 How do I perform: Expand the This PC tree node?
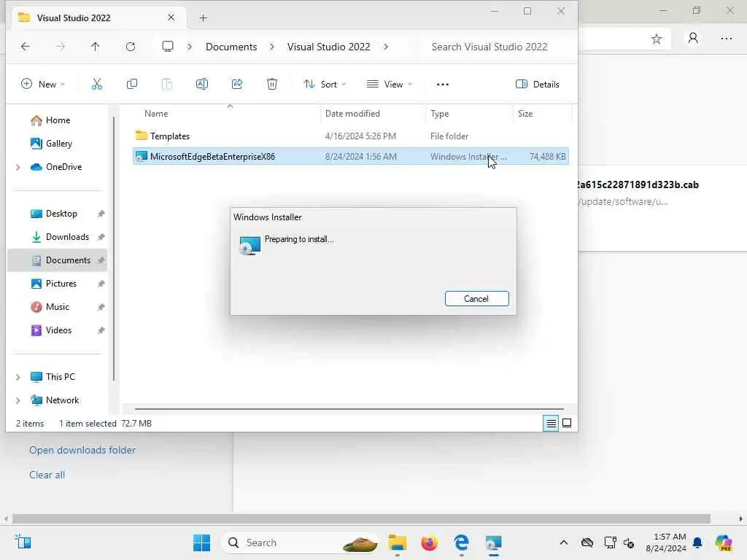click(x=18, y=377)
